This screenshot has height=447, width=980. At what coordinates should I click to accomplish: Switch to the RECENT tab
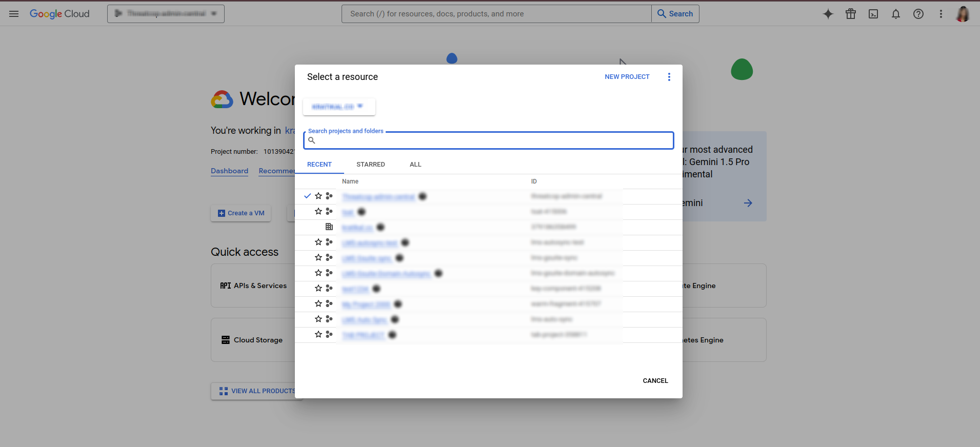click(319, 165)
